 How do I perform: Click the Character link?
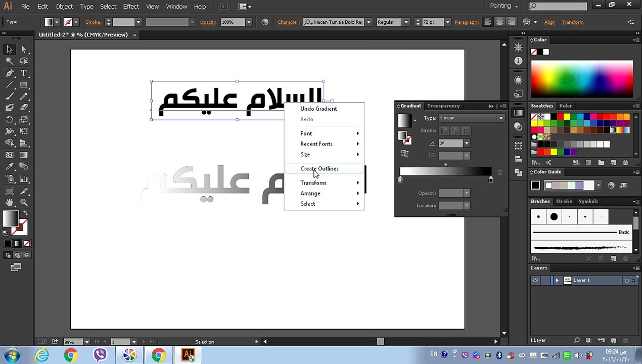tap(289, 22)
